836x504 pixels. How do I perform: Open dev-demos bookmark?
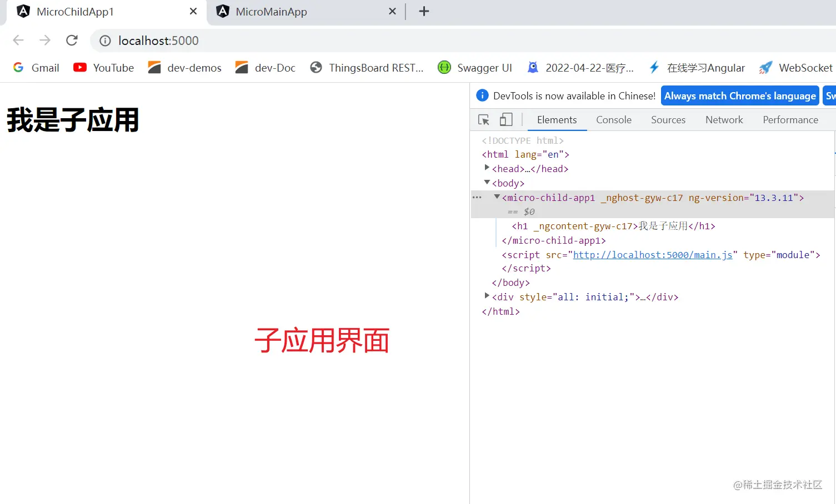185,68
